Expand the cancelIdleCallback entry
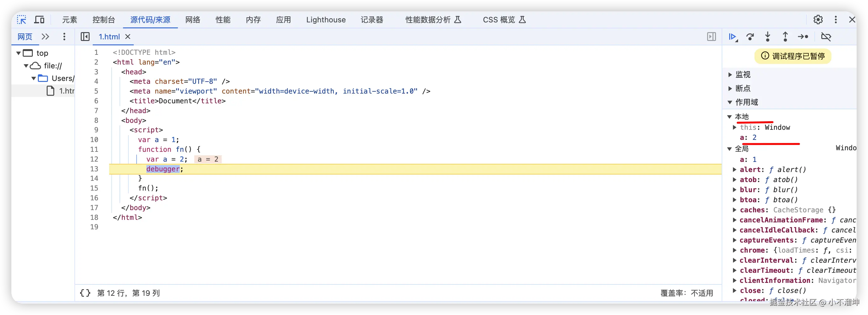 click(x=735, y=230)
